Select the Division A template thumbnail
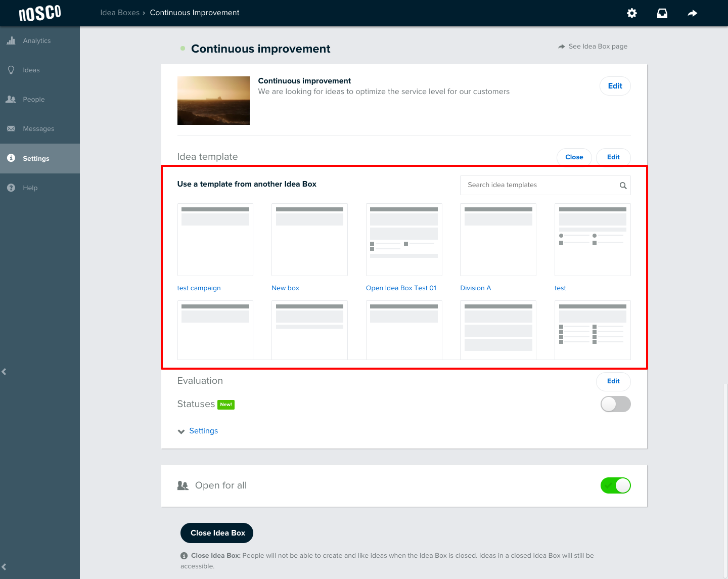Viewport: 728px width, 579px height. click(x=498, y=240)
